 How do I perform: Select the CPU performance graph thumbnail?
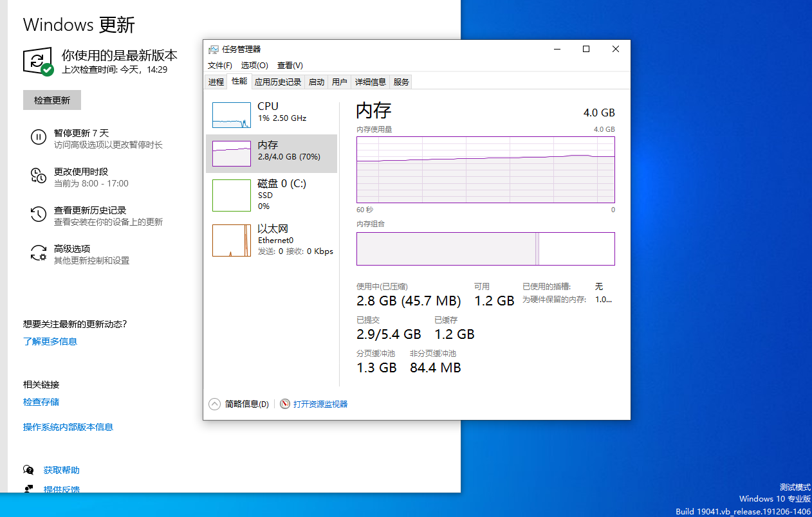(x=232, y=115)
